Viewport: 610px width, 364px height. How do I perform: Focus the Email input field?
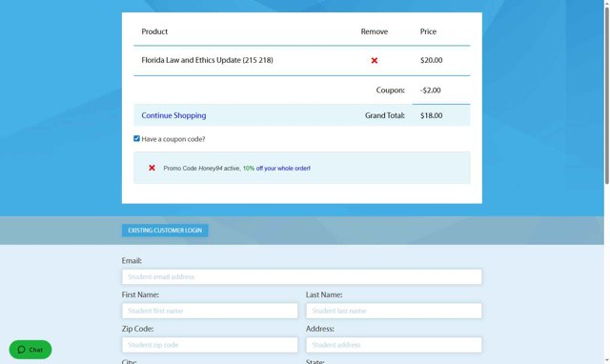coord(302,277)
